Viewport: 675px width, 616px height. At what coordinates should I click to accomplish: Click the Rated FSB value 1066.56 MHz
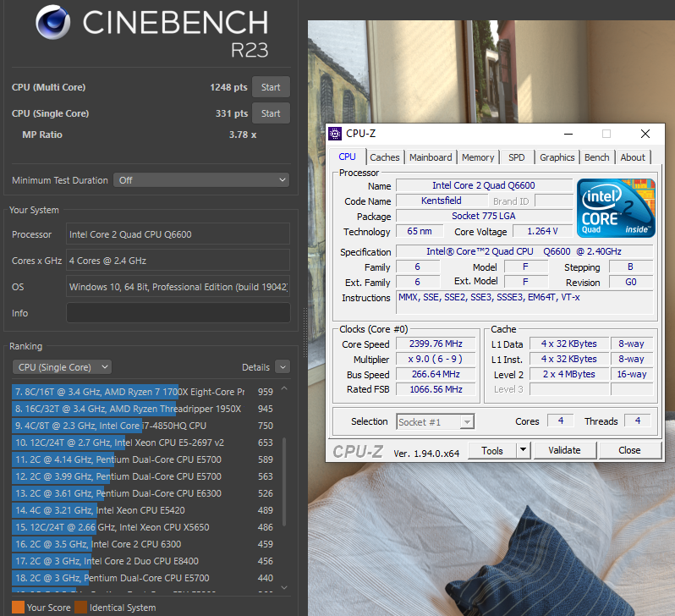click(x=436, y=389)
